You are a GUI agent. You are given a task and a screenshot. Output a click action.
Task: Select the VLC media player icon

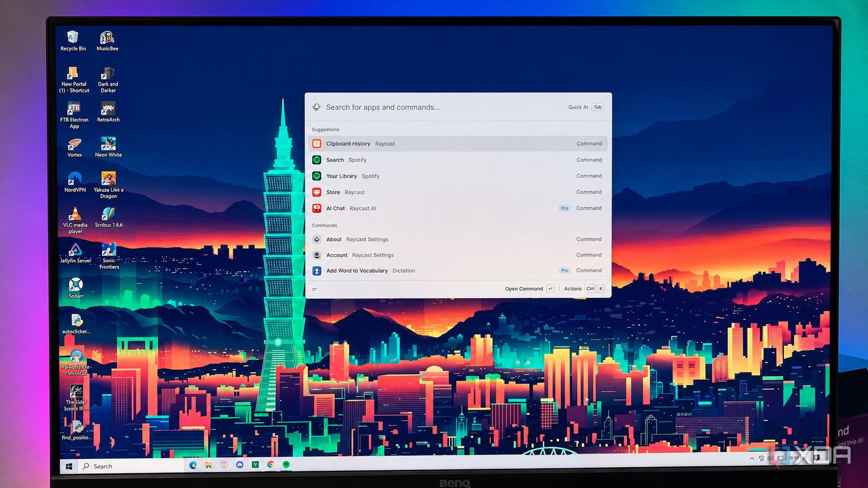75,214
